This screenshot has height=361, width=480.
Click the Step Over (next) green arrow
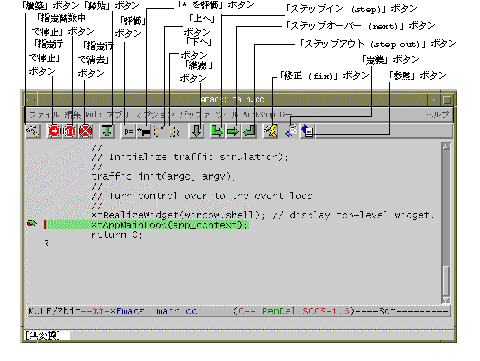pyautogui.click(x=233, y=131)
